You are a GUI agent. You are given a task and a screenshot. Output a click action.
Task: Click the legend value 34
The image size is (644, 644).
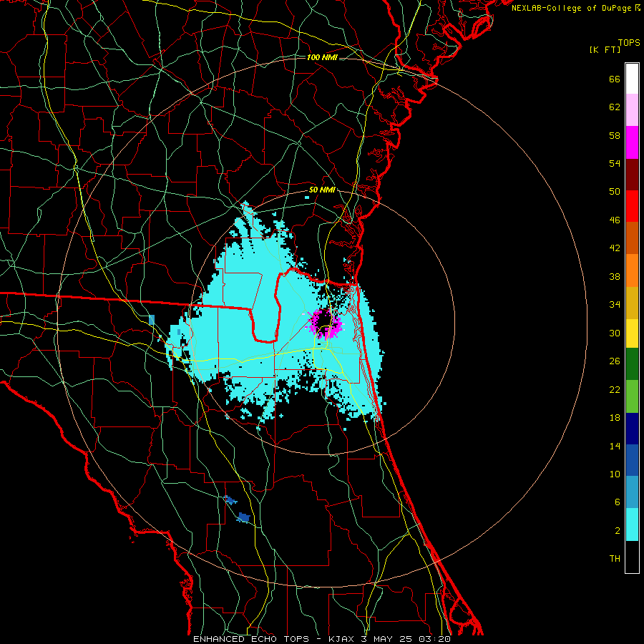tap(615, 305)
